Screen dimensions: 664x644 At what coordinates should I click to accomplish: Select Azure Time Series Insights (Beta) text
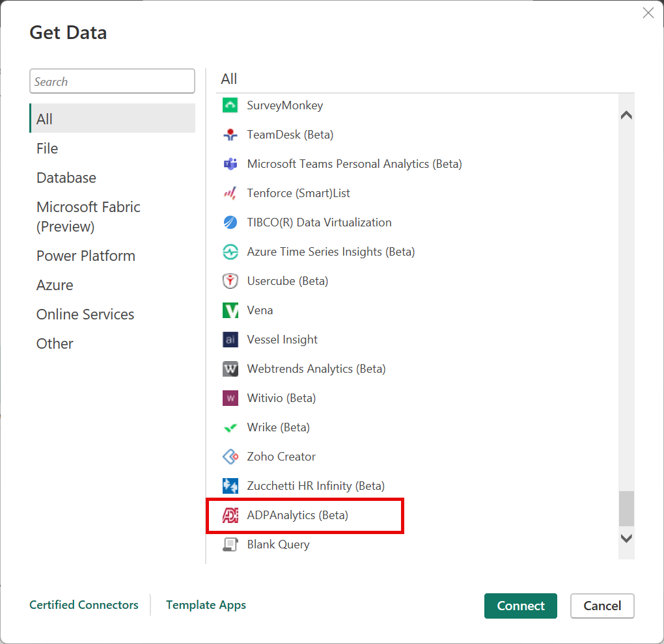coord(331,252)
